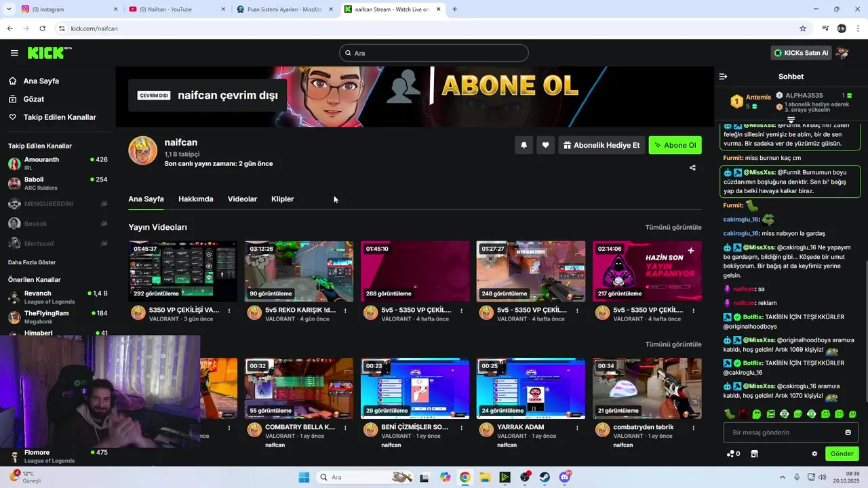Open options menu for 5v5 REKO KARIŞIK video
The image size is (868, 488).
(345, 311)
